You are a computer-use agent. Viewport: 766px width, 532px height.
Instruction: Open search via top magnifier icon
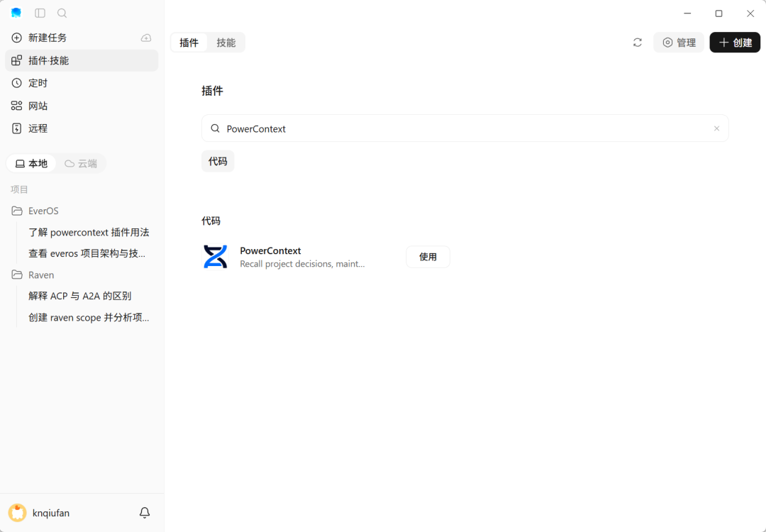(x=62, y=13)
